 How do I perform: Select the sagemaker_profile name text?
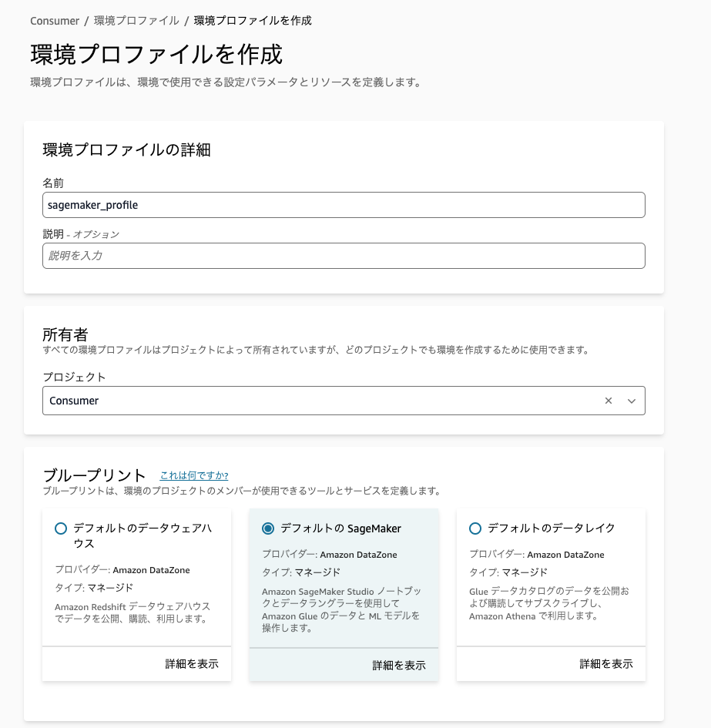[x=92, y=205]
